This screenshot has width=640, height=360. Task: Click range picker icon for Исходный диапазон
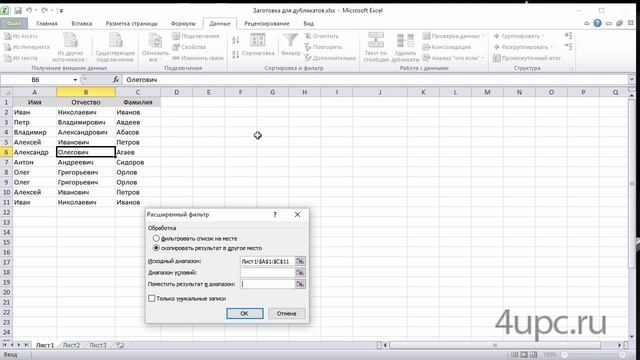click(300, 261)
